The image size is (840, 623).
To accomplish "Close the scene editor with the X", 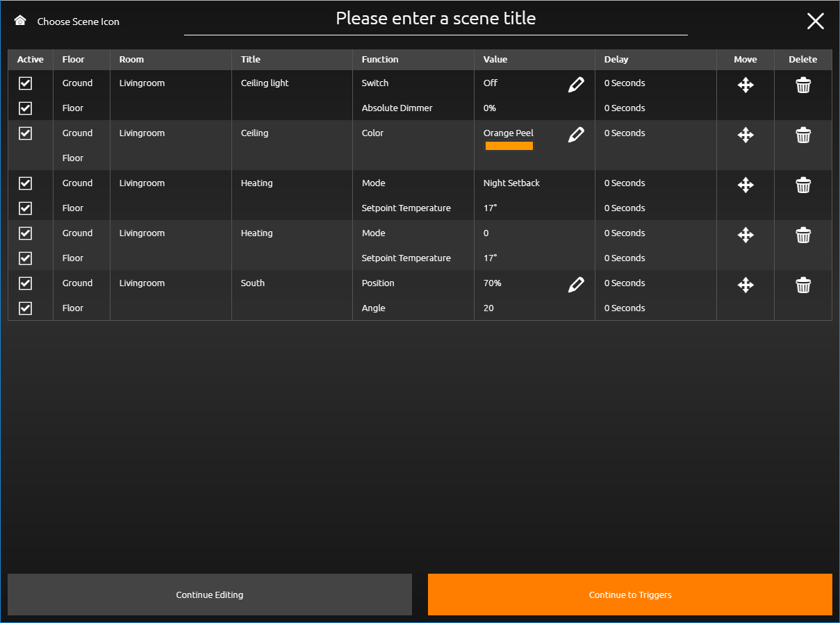I will click(815, 21).
